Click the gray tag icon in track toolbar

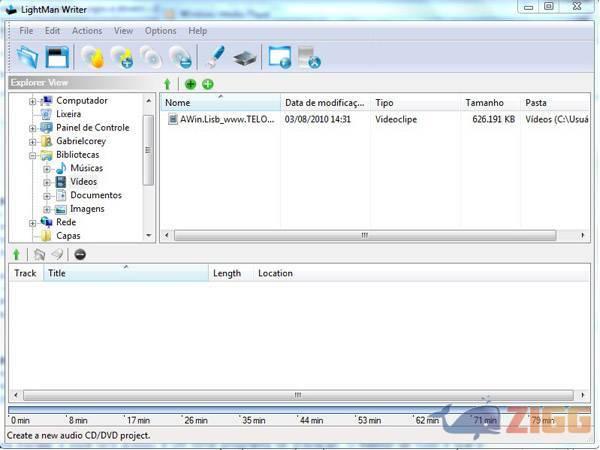point(57,254)
